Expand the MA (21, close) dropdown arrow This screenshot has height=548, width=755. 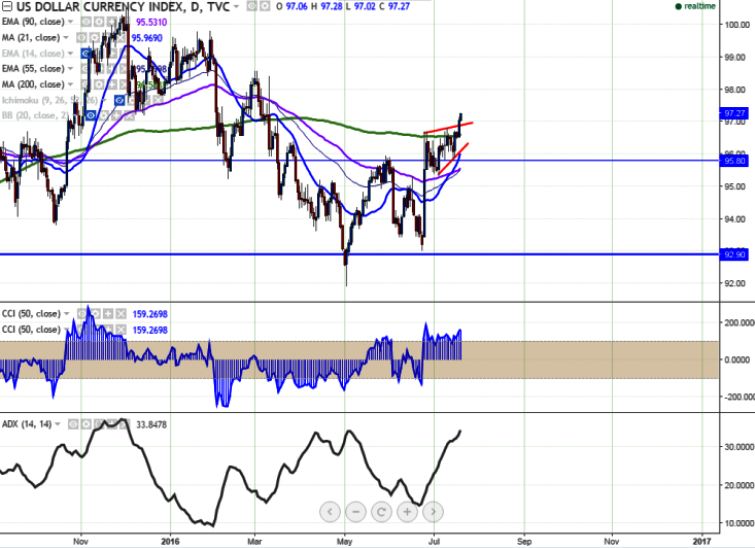pyautogui.click(x=66, y=38)
